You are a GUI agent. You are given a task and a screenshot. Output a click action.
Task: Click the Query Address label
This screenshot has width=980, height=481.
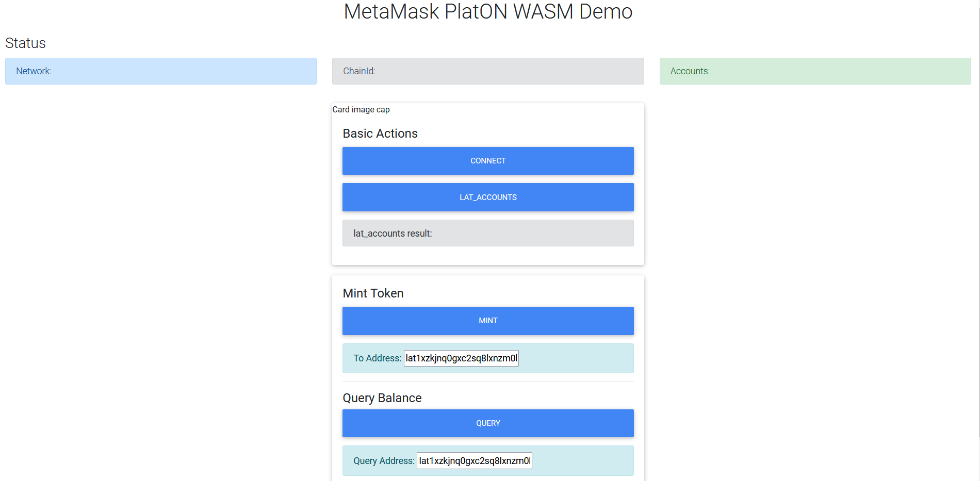coord(384,461)
